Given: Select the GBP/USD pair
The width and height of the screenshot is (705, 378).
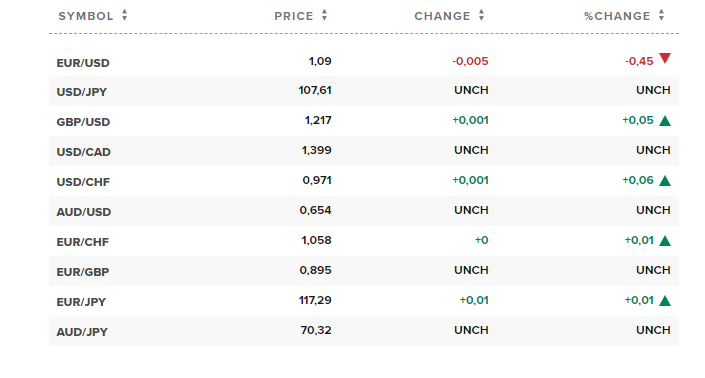Looking at the screenshot, I should 83,122.
